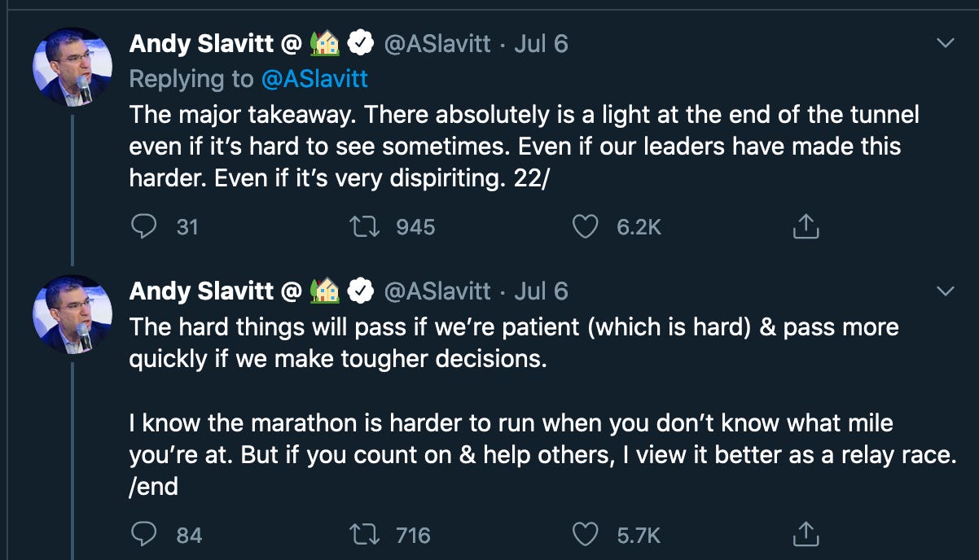Viewport: 979px width, 560px height.
Task: Reply to the tweet ending in 22/
Action: point(144,226)
